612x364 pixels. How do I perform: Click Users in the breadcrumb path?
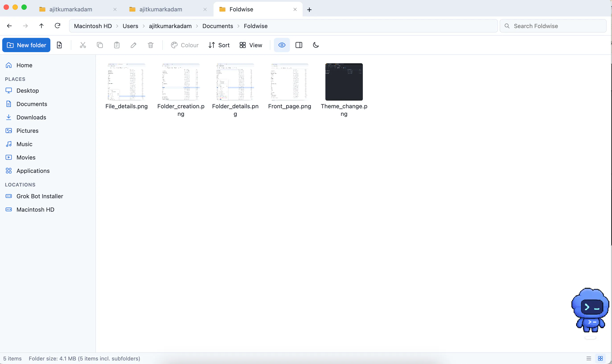[x=130, y=26]
